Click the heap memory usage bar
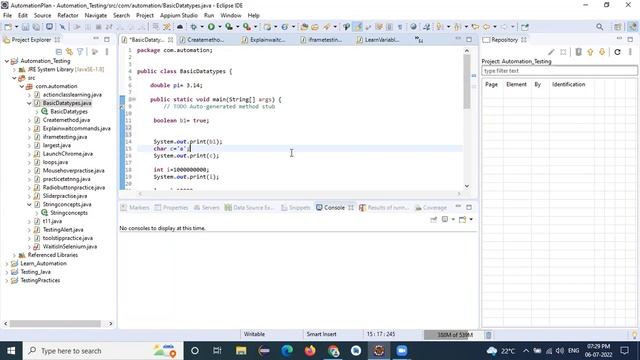 453,335
